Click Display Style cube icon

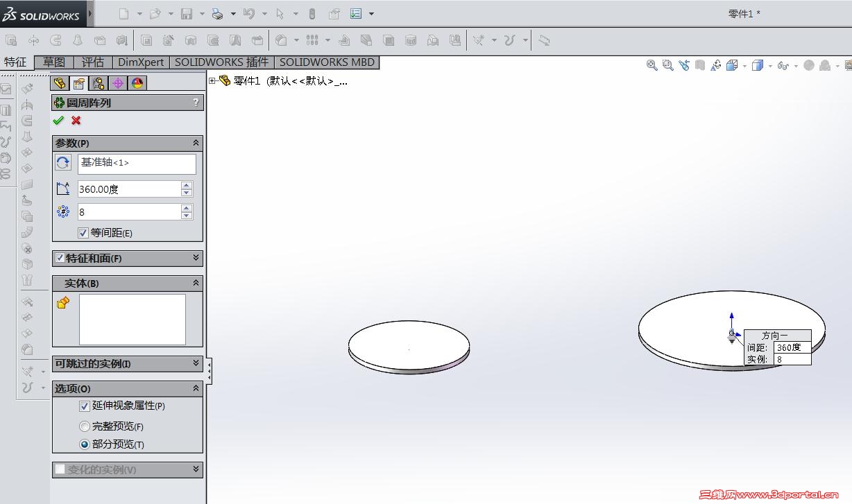point(758,65)
